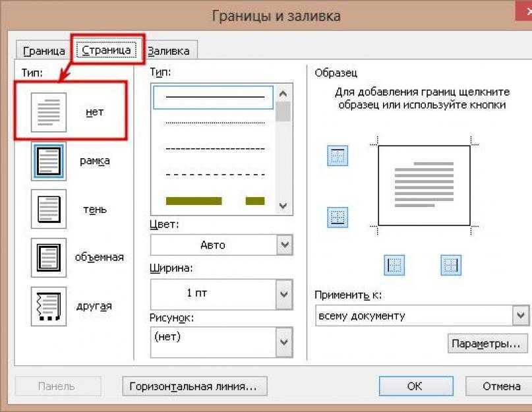Select the thick olive dashed line style
The width and height of the screenshot is (532, 412).
click(215, 201)
